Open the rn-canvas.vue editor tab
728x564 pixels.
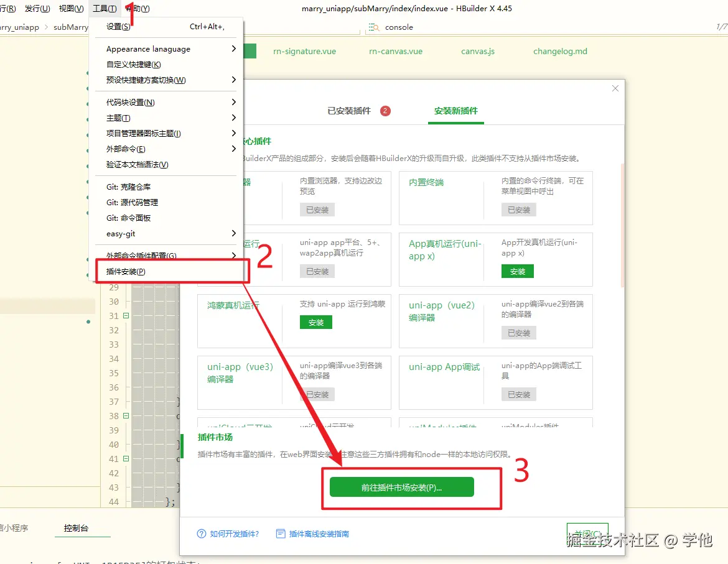point(394,51)
